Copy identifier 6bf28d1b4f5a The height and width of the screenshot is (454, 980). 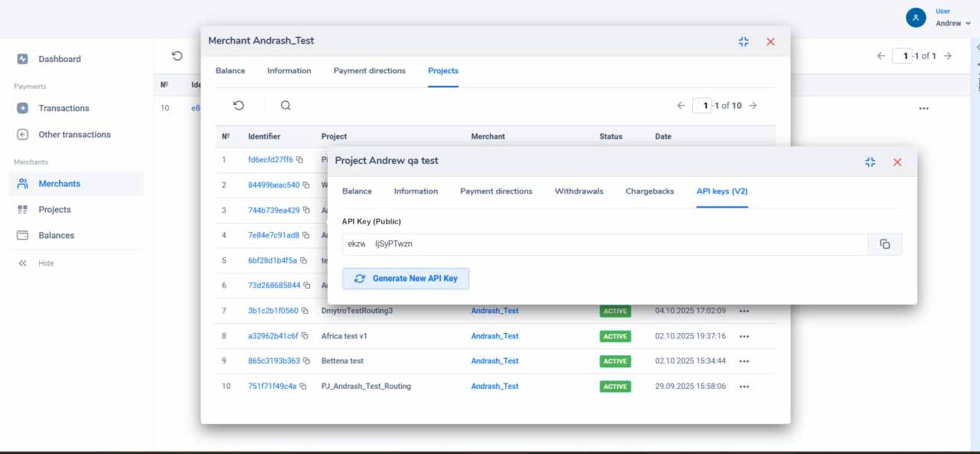tap(303, 261)
